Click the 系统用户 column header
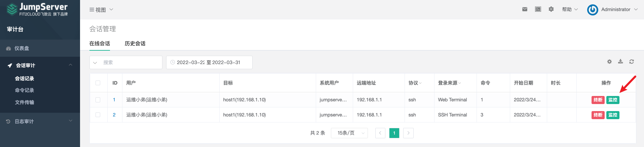The width and height of the screenshot is (644, 147). pyautogui.click(x=329, y=83)
